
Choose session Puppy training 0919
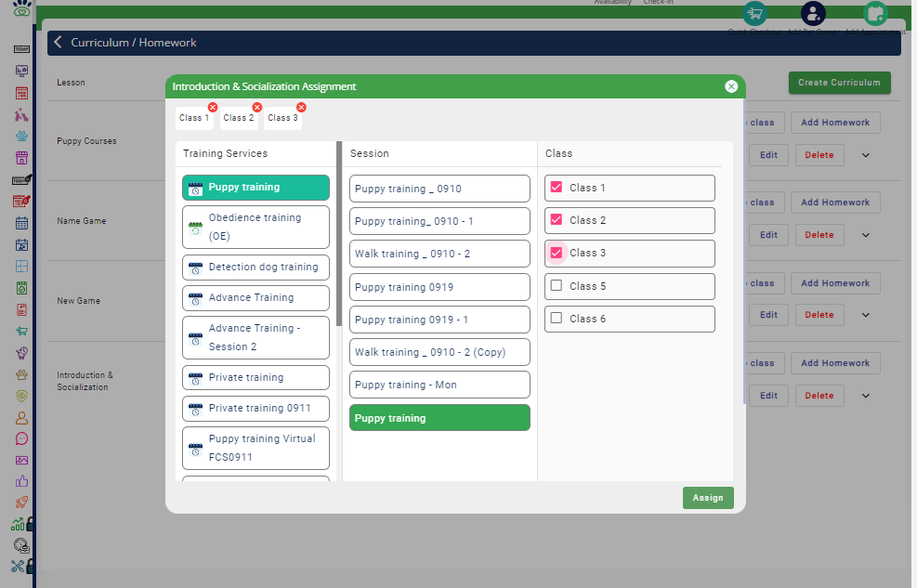439,287
